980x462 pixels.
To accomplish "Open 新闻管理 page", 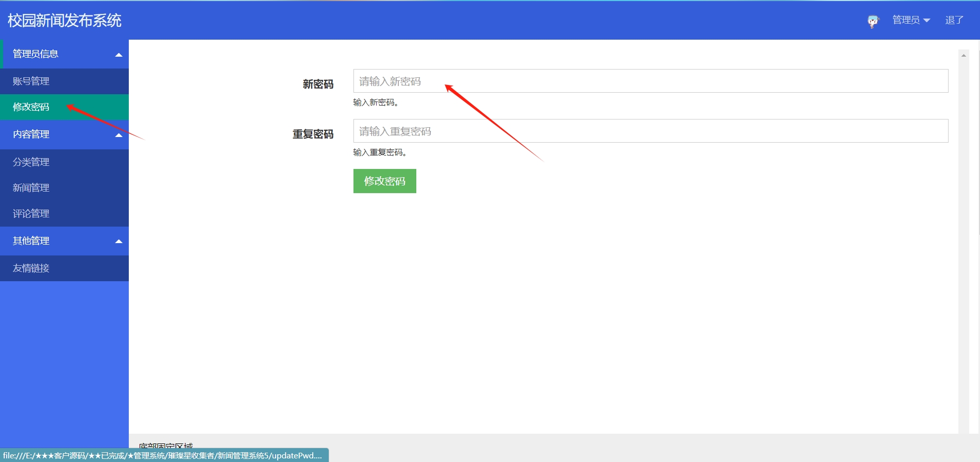I will pos(64,188).
